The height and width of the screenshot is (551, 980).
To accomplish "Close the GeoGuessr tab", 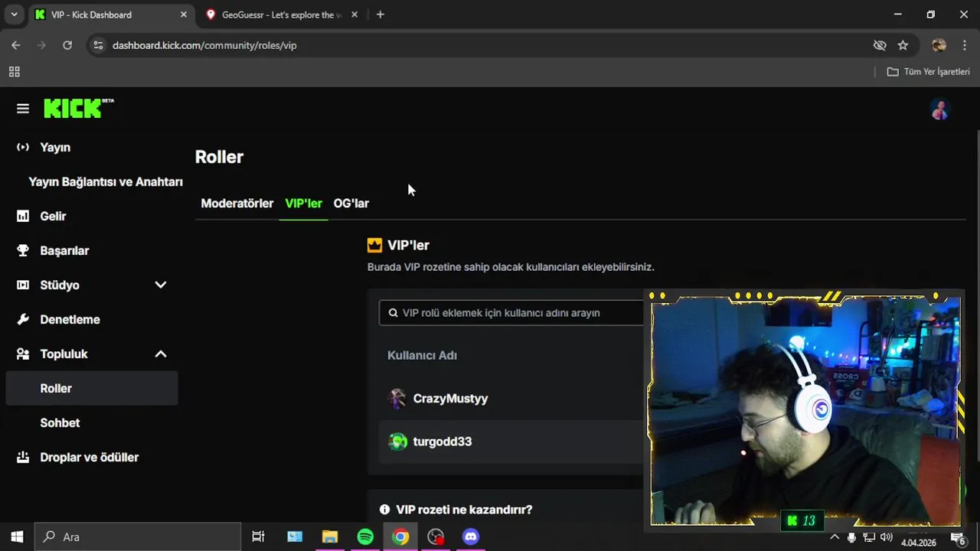I will 354,15.
